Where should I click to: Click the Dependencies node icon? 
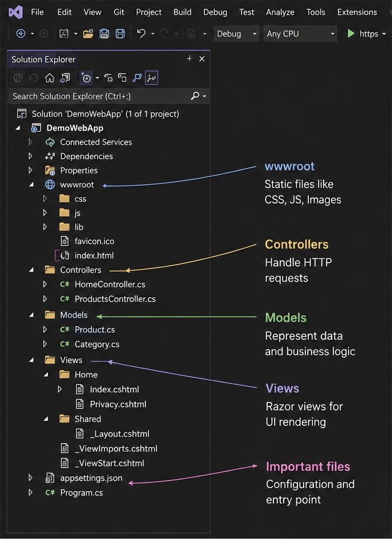[x=50, y=156]
